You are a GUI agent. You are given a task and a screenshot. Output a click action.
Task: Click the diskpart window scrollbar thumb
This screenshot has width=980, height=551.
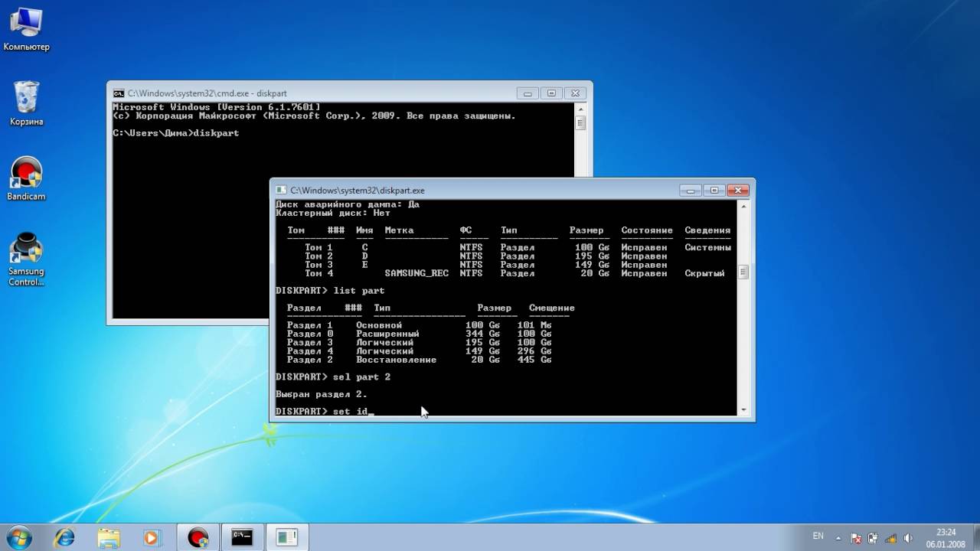(x=743, y=272)
